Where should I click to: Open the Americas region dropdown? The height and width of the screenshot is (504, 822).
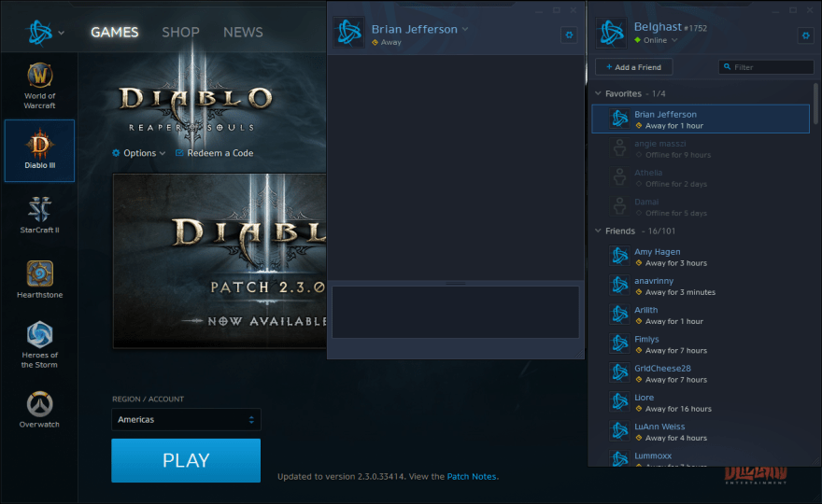[x=186, y=420]
